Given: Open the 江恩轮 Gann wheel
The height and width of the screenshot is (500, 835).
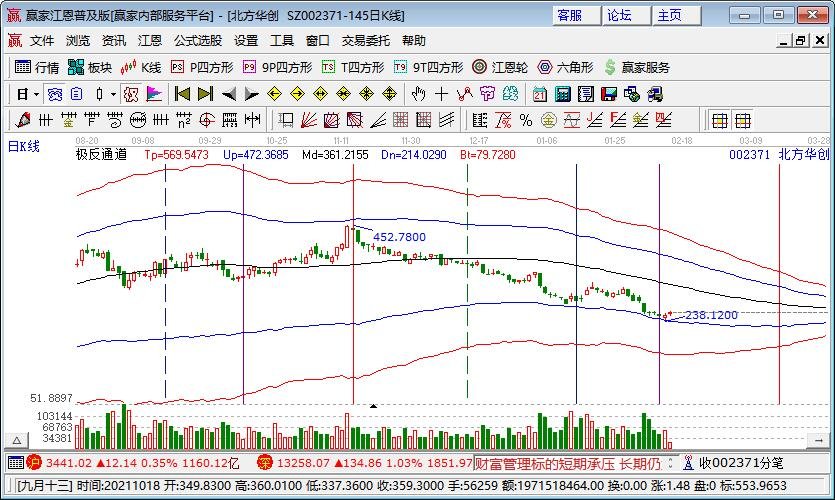Looking at the screenshot, I should click(x=500, y=68).
